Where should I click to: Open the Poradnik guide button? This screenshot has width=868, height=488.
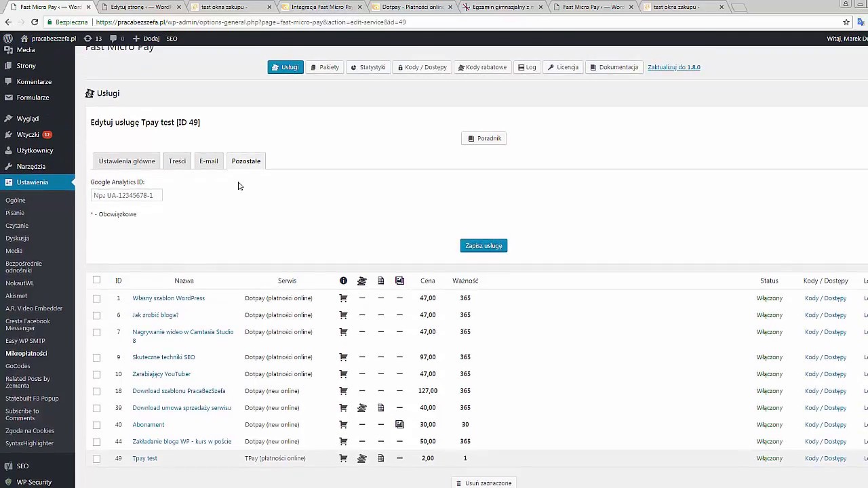pyautogui.click(x=484, y=138)
